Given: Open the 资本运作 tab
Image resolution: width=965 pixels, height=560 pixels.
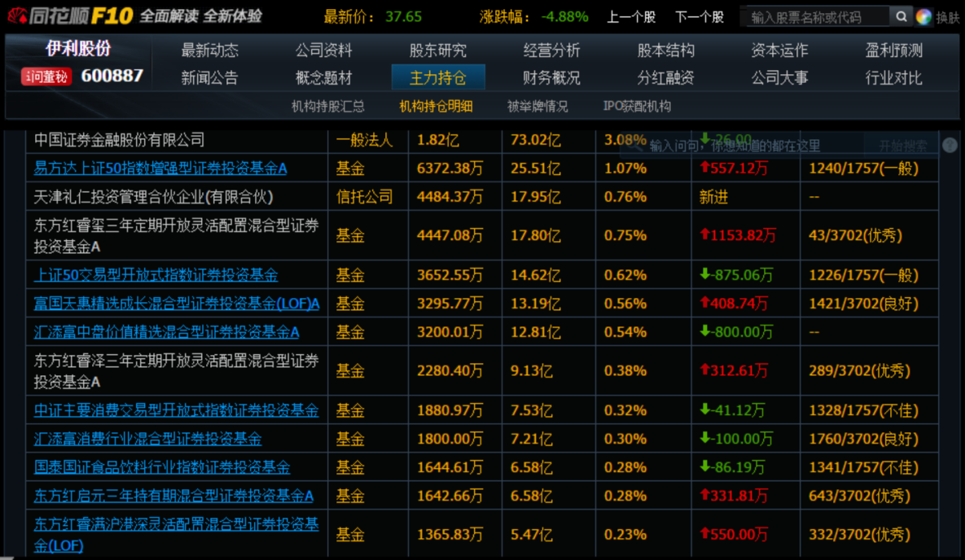Looking at the screenshot, I should 779,50.
